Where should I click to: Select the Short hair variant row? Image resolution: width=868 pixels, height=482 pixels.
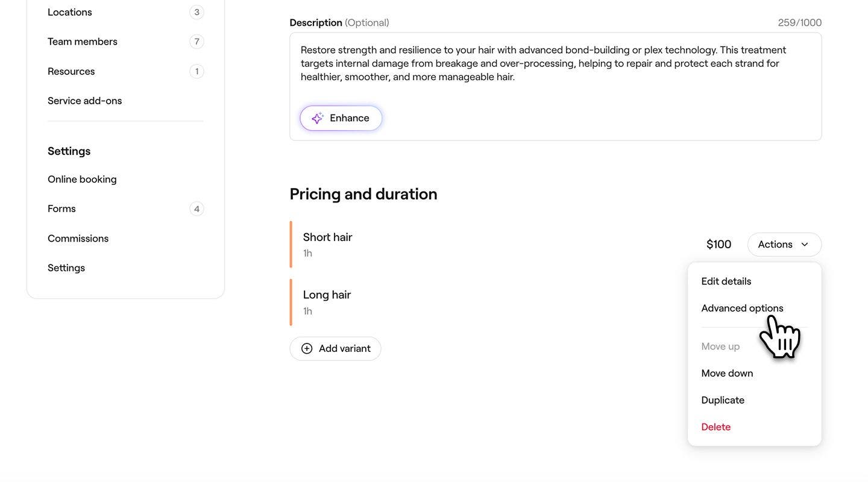click(422, 244)
